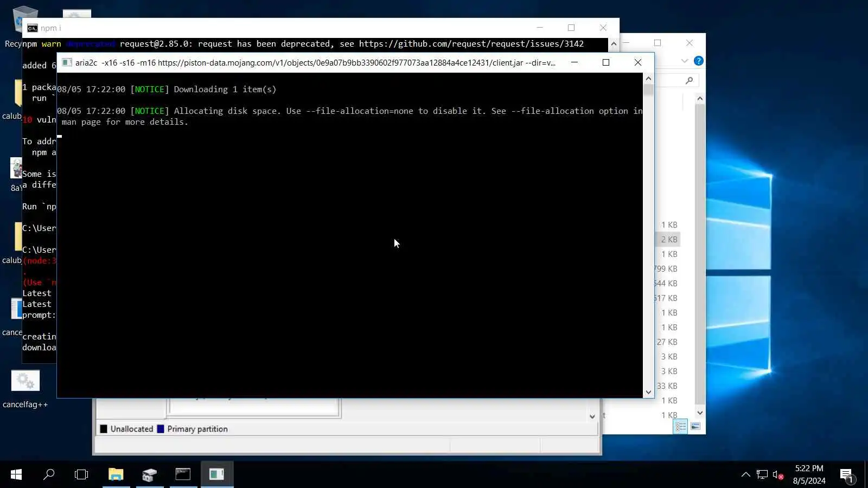Screen dimensions: 868x488
Task: Click the taskbar clock showing 5:22 PM
Action: point(809,468)
